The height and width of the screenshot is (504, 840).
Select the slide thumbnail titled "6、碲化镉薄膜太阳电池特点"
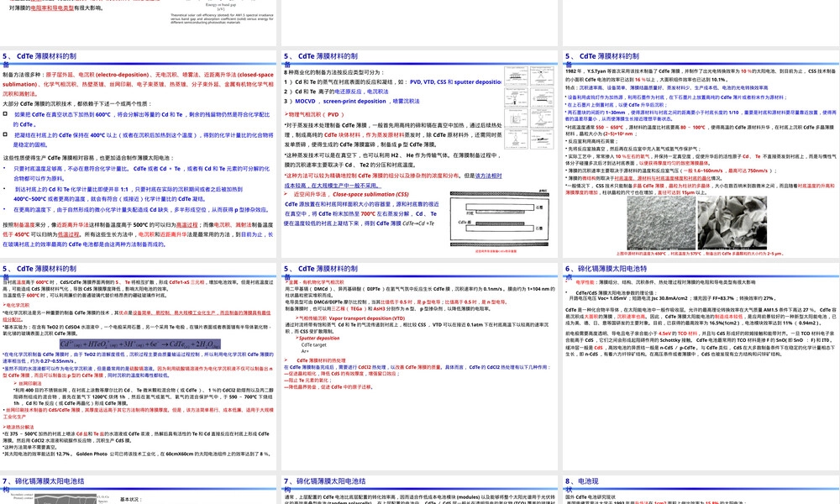[x=701, y=365]
